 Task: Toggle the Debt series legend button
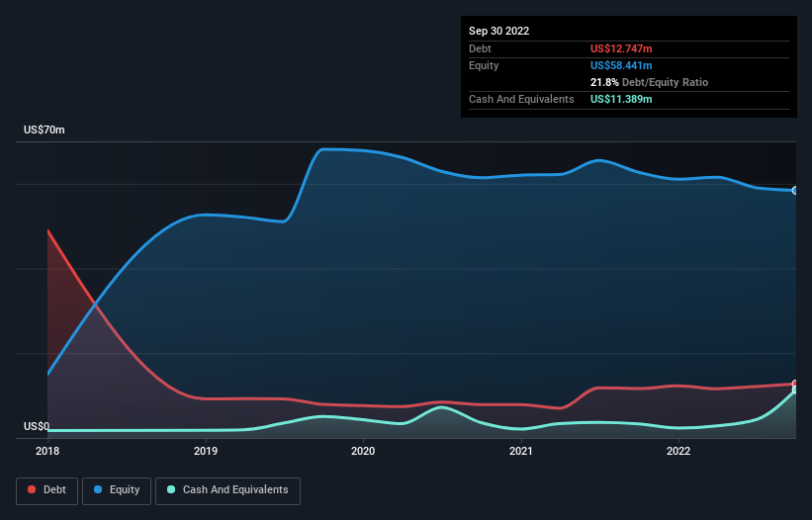click(47, 490)
